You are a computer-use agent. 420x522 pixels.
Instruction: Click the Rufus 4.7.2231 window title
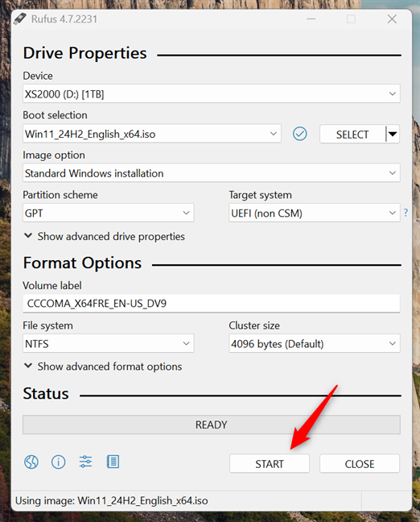click(64, 19)
